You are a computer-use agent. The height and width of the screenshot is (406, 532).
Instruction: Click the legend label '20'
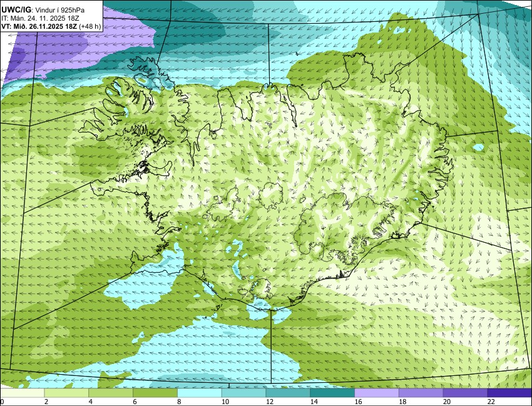coord(447,402)
